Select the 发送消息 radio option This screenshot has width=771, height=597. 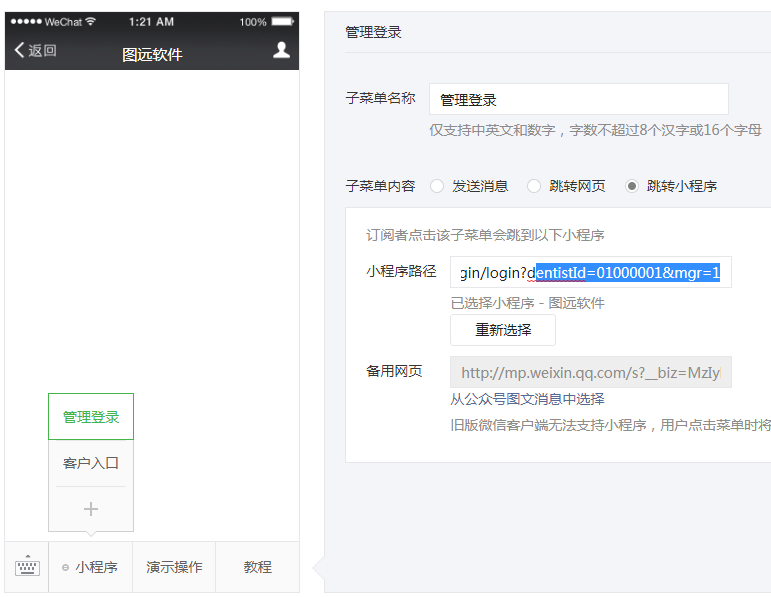(x=437, y=186)
